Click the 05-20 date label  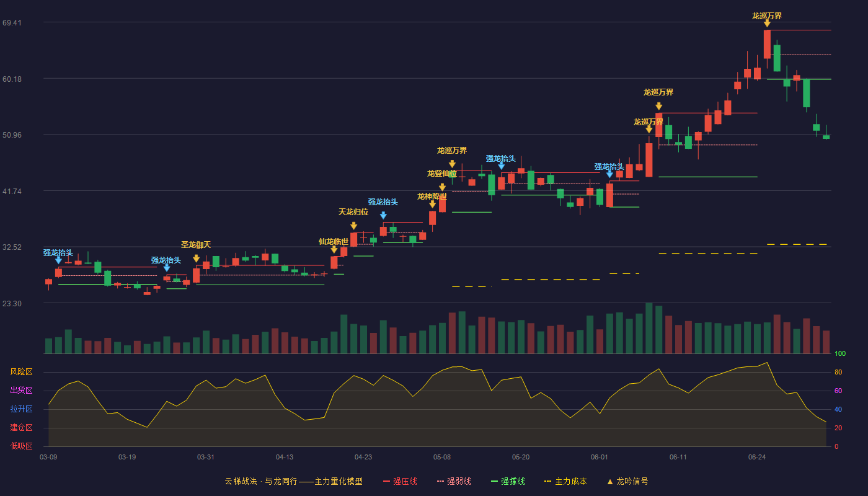[x=521, y=457]
